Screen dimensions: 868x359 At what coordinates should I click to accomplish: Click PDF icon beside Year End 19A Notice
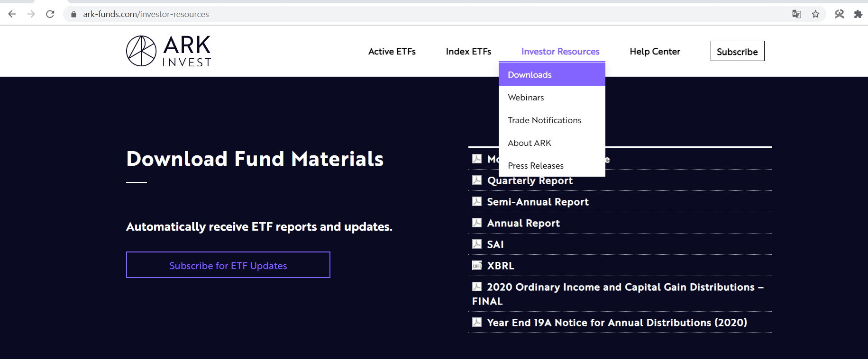pyautogui.click(x=477, y=322)
